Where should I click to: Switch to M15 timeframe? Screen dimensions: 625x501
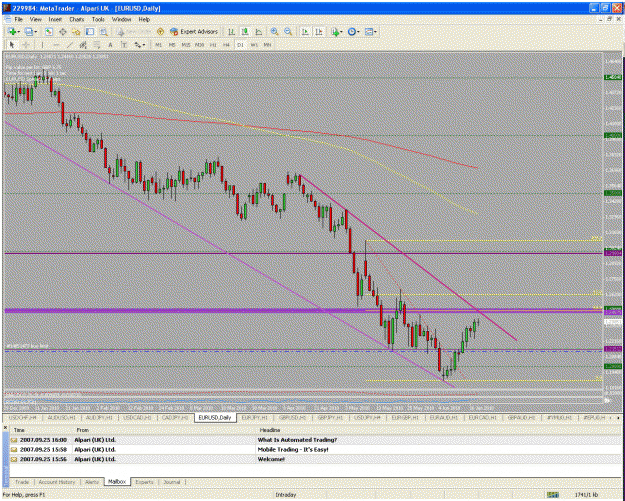pos(186,45)
